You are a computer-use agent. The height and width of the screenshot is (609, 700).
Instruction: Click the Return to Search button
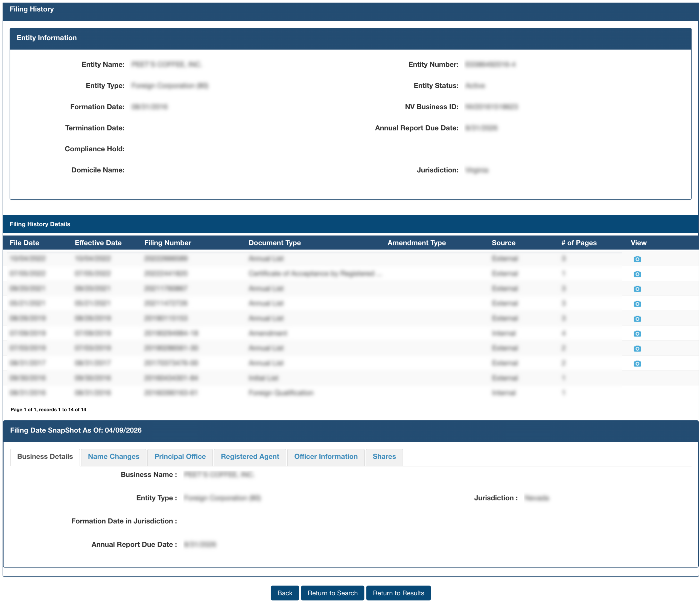point(332,593)
